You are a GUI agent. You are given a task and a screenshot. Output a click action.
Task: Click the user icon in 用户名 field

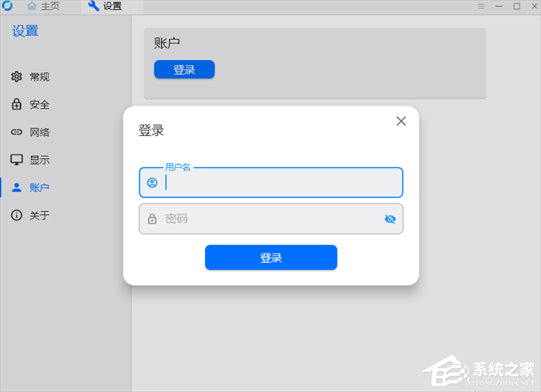point(152,182)
